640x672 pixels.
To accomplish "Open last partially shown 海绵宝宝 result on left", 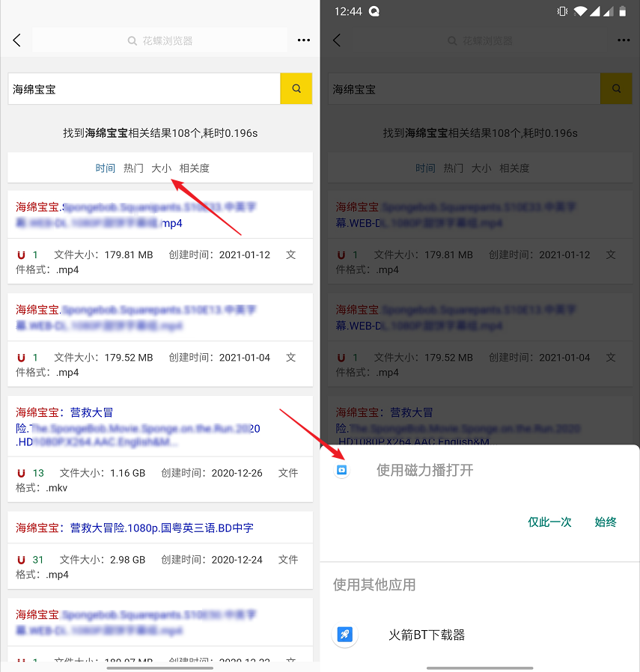I will pyautogui.click(x=136, y=623).
